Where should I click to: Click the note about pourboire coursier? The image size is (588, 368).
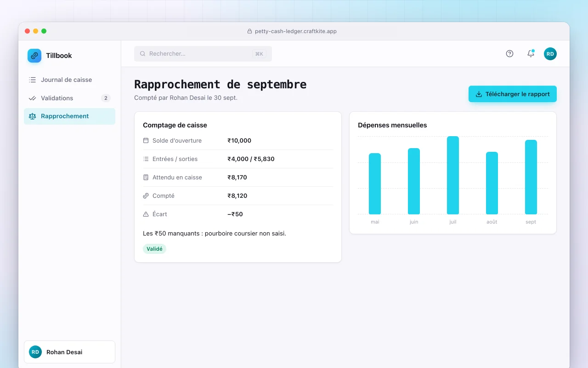click(215, 234)
